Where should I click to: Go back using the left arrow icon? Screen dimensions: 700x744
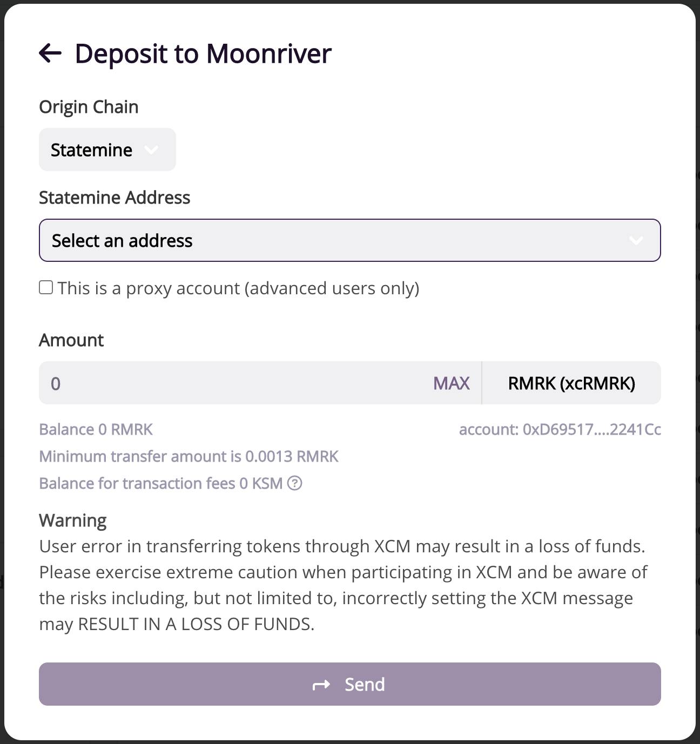[50, 53]
